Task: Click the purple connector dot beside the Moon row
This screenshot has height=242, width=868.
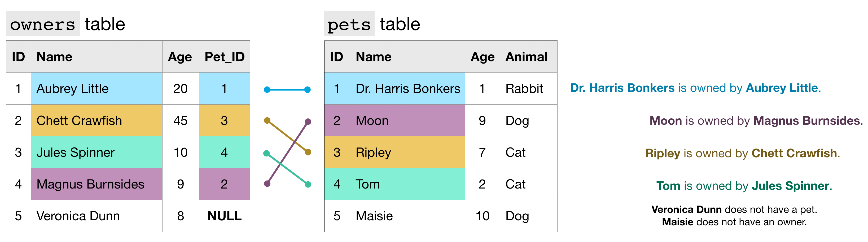Action: coord(308,122)
